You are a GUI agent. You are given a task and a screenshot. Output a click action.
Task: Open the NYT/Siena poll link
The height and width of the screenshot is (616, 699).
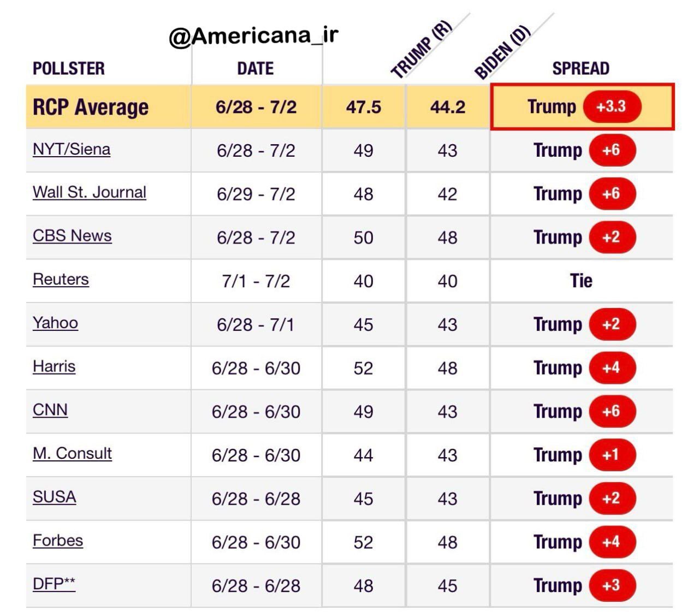(72, 149)
